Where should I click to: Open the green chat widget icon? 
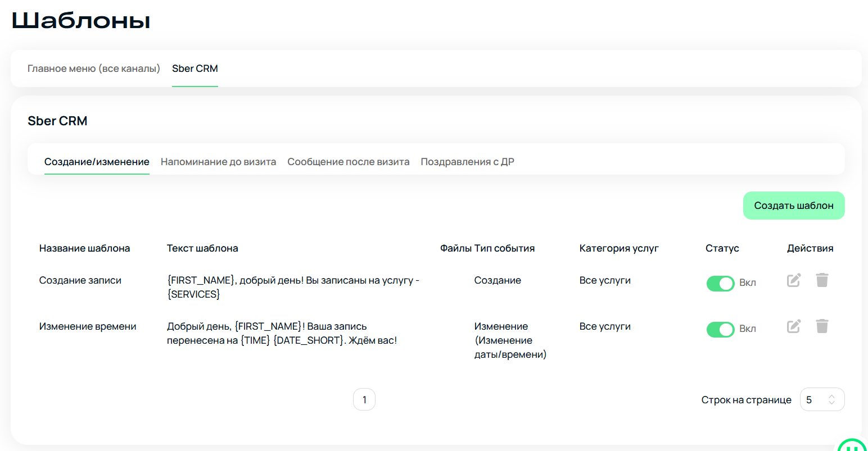click(x=852, y=445)
